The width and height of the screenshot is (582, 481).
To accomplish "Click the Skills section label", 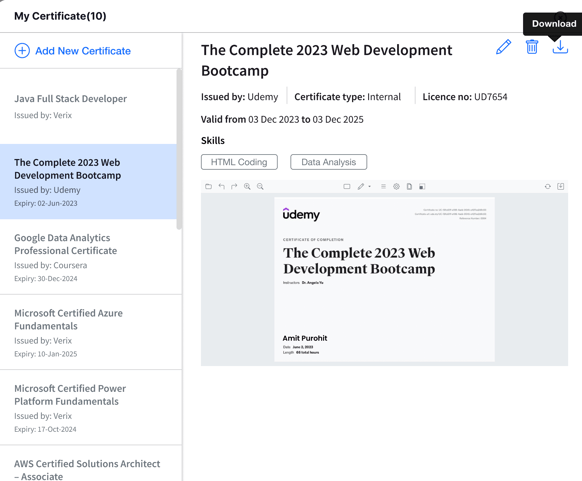I will pyautogui.click(x=213, y=141).
